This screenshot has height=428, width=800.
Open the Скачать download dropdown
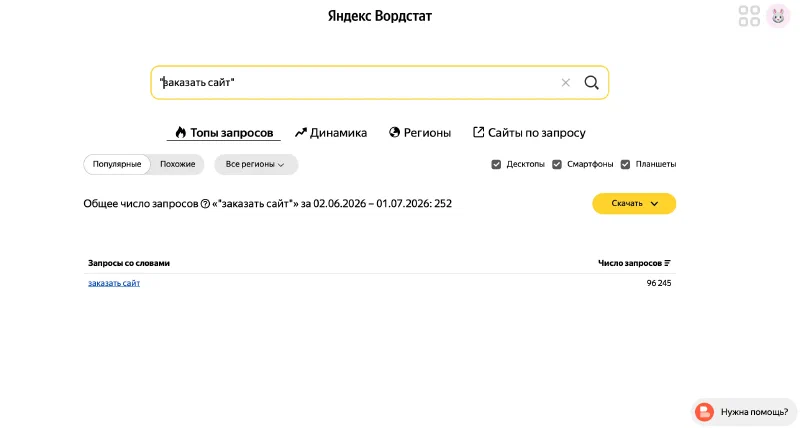pyautogui.click(x=634, y=204)
